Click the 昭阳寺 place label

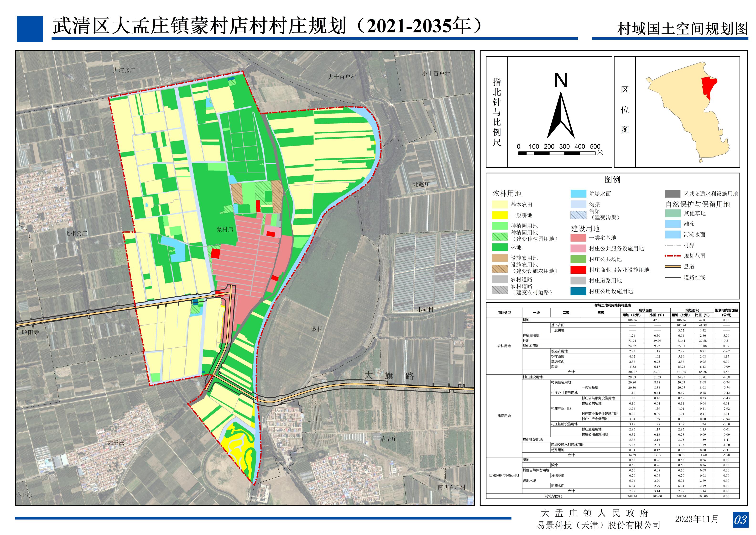(31, 332)
